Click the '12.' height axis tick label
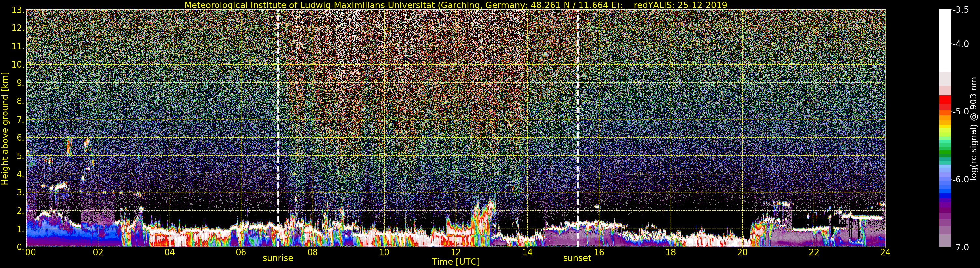The width and height of the screenshot is (980, 268). point(18,28)
